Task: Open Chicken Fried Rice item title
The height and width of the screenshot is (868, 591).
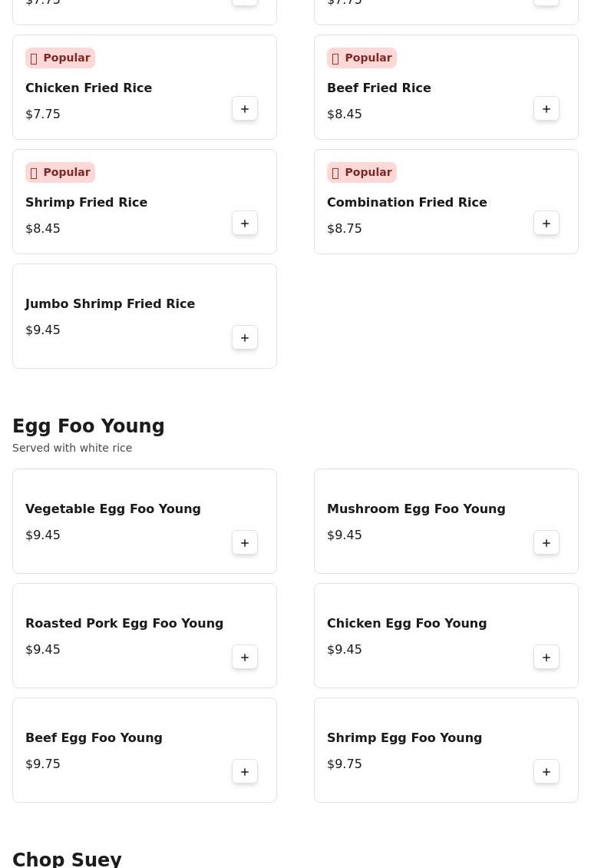Action: [x=88, y=88]
